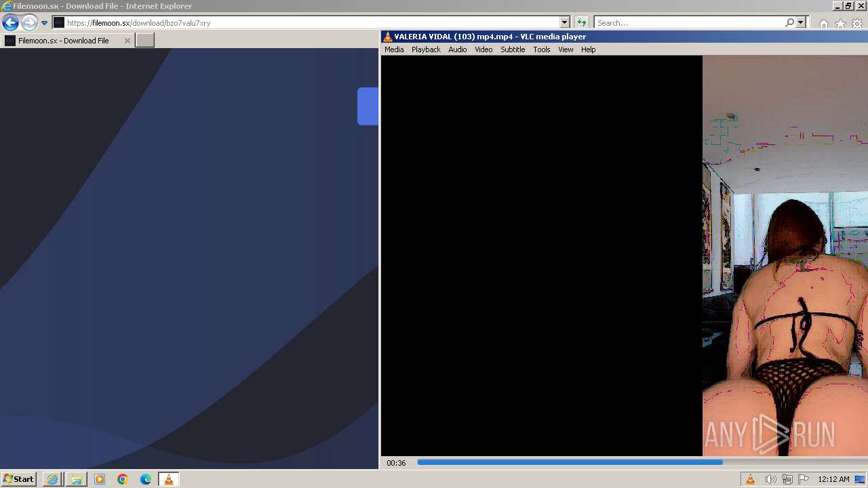Open the system volume tray icon
Image resolution: width=868 pixels, height=488 pixels.
pyautogui.click(x=770, y=479)
